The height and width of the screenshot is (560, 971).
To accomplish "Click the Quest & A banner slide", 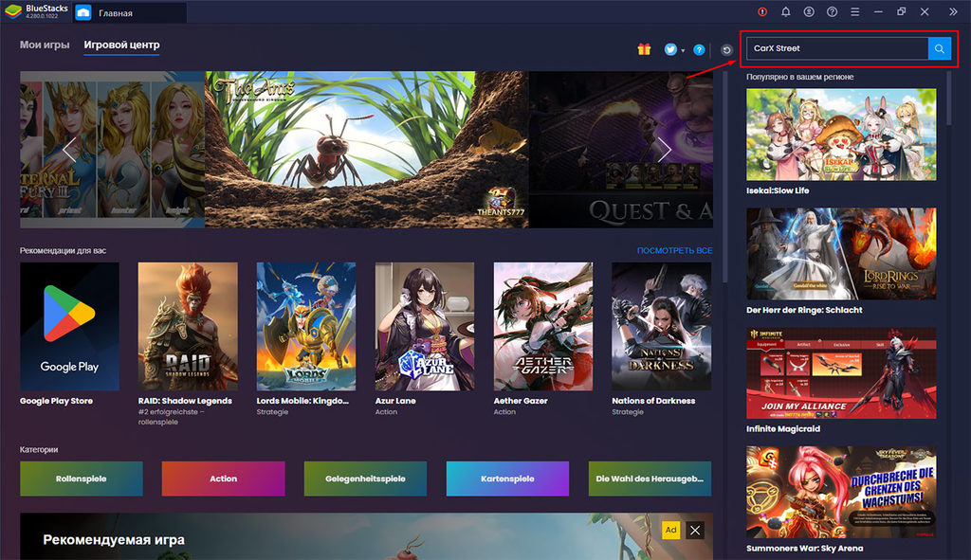I will 621,149.
